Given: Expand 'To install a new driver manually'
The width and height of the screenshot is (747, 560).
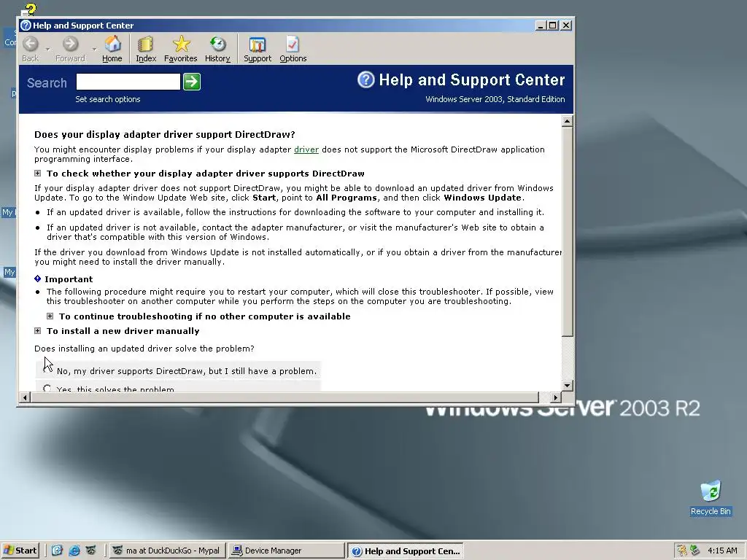Looking at the screenshot, I should pyautogui.click(x=38, y=331).
